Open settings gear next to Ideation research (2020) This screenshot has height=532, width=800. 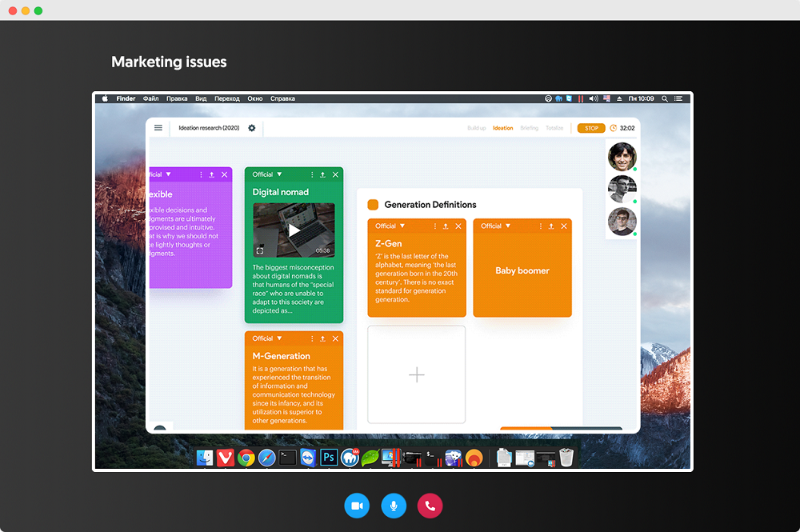[x=251, y=128]
